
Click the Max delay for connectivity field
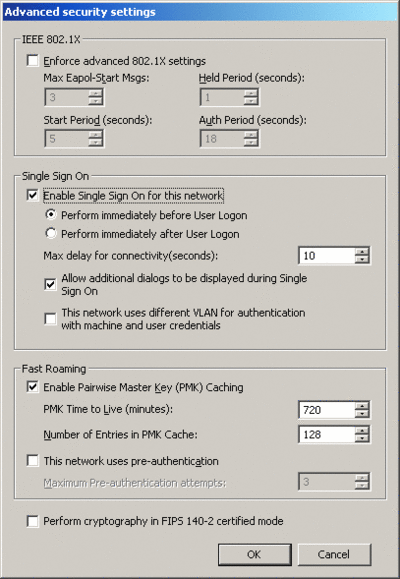tap(327, 256)
